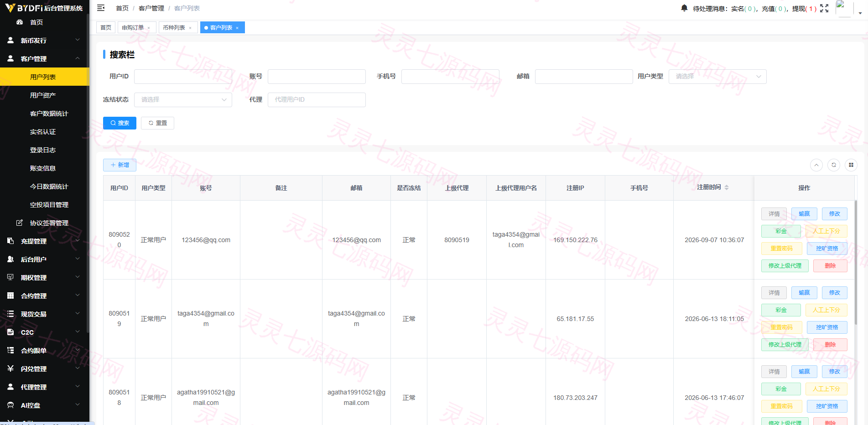This screenshot has width=868, height=425.
Task: Open the user avatar image menu
Action: coord(844,8)
